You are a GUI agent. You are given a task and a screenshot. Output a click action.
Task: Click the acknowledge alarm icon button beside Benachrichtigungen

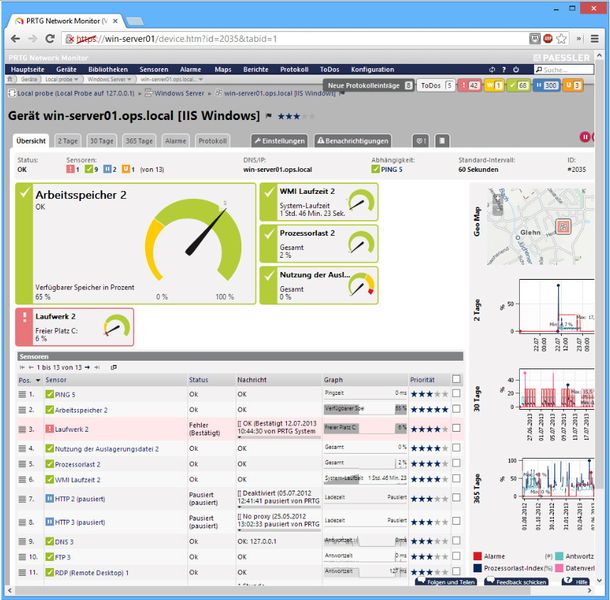(x=421, y=141)
